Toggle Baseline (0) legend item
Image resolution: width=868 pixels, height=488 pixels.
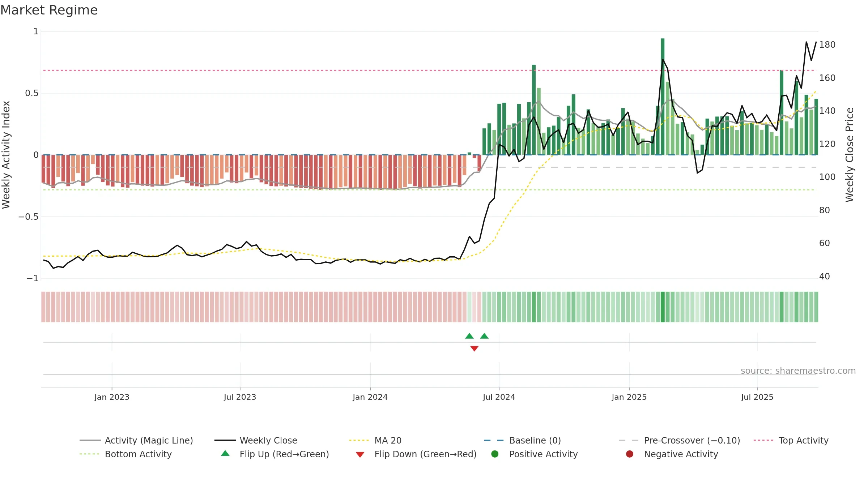(522, 440)
